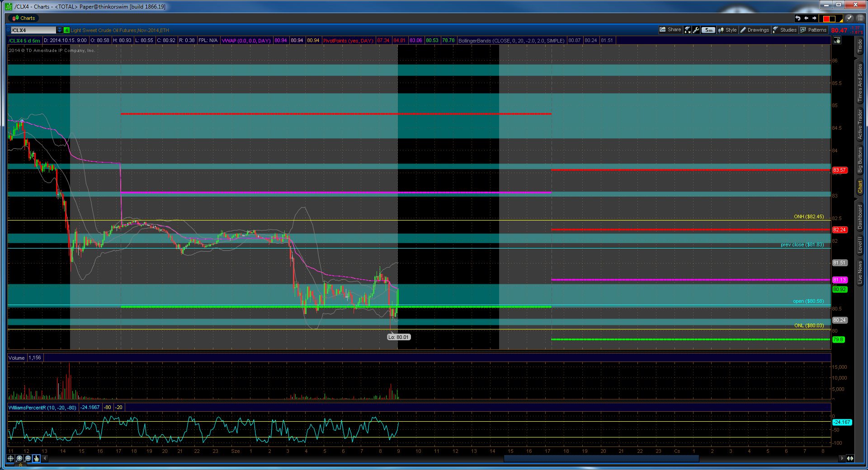Click the WilliamsPercentR study label
This screenshot has height=470, width=868.
point(42,408)
